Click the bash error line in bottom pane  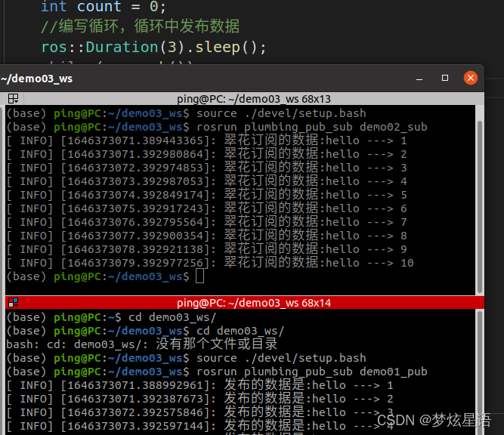142,344
